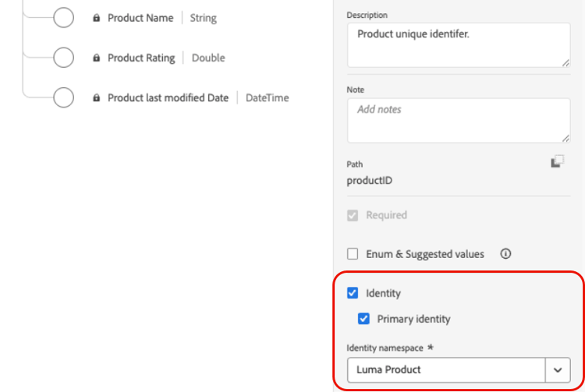The image size is (585, 392).
Task: Enable Enum & Suggested values checkbox
Action: pyautogui.click(x=353, y=254)
